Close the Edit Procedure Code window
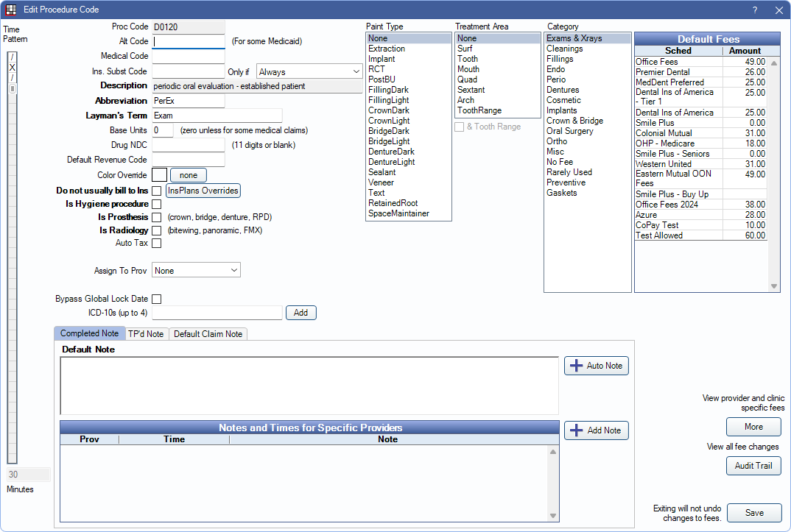791x532 pixels. (778, 10)
